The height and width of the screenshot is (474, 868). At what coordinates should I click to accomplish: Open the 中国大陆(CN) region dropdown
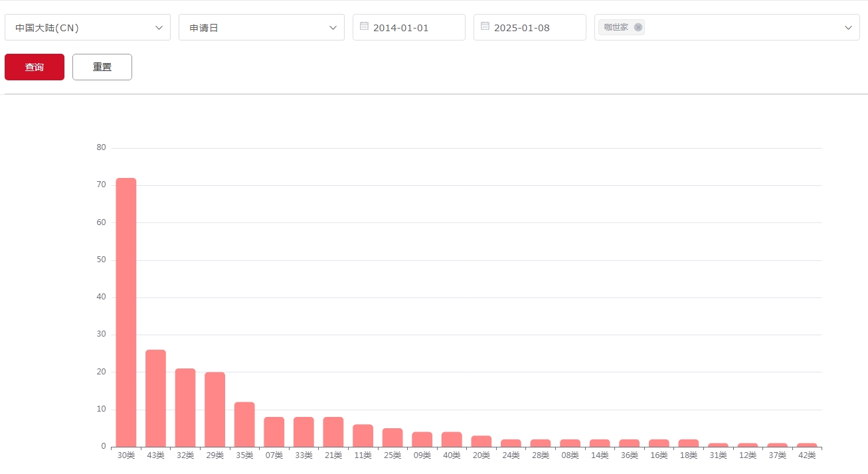pos(88,27)
